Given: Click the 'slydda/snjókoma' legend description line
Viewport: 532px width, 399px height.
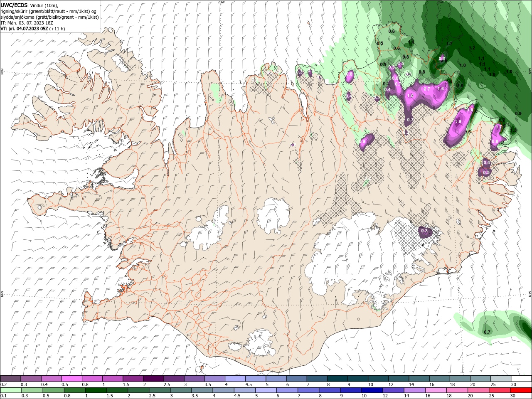Looking at the screenshot, I should click(49, 17).
